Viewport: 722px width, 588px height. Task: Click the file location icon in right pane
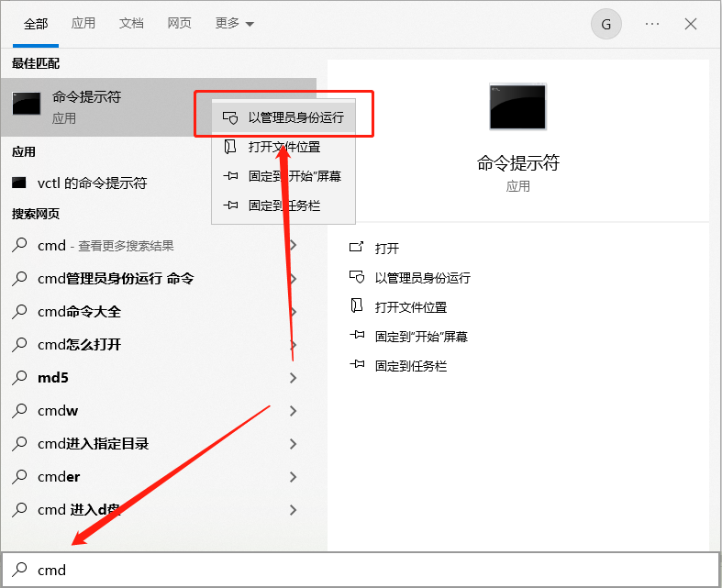pos(356,305)
